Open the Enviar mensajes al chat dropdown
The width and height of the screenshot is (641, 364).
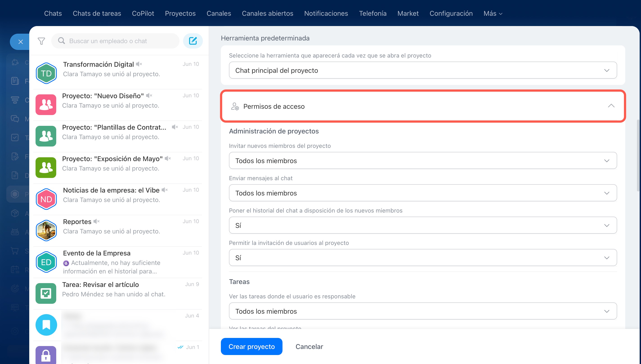(423, 193)
